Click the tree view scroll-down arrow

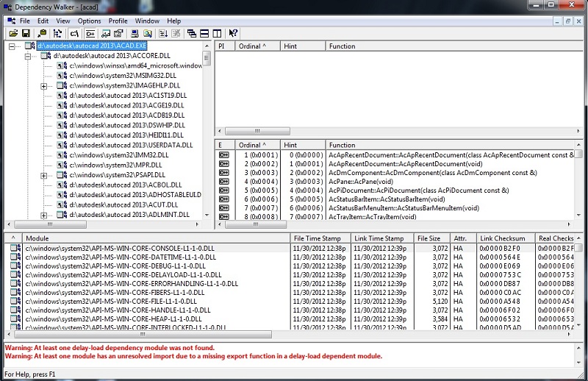click(207, 216)
